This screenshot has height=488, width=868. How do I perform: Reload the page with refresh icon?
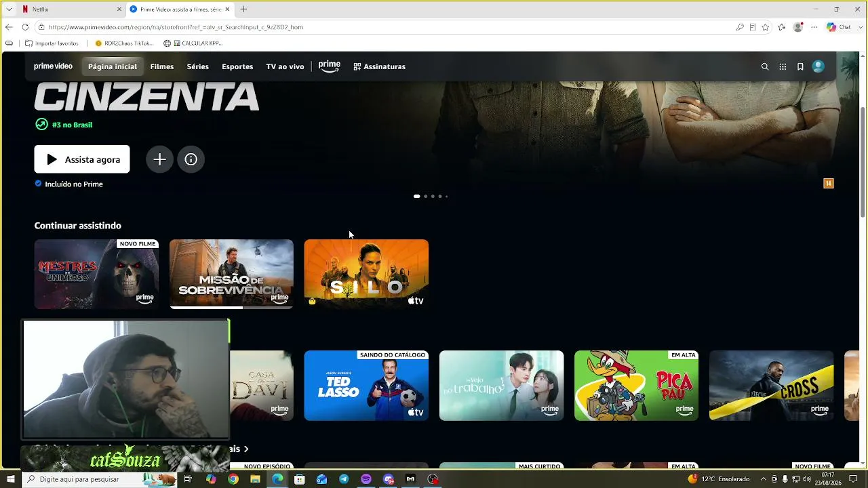tap(25, 27)
